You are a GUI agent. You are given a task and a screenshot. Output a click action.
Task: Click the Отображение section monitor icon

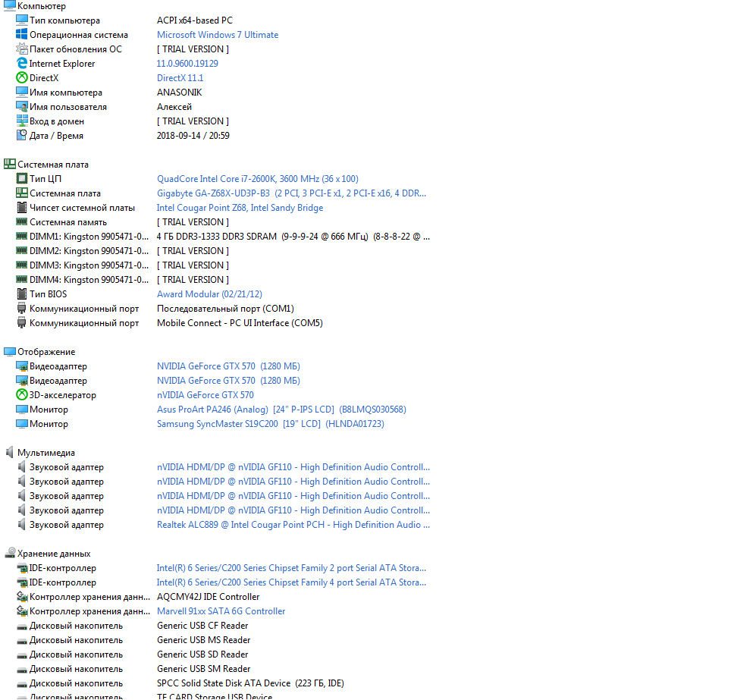(9, 352)
